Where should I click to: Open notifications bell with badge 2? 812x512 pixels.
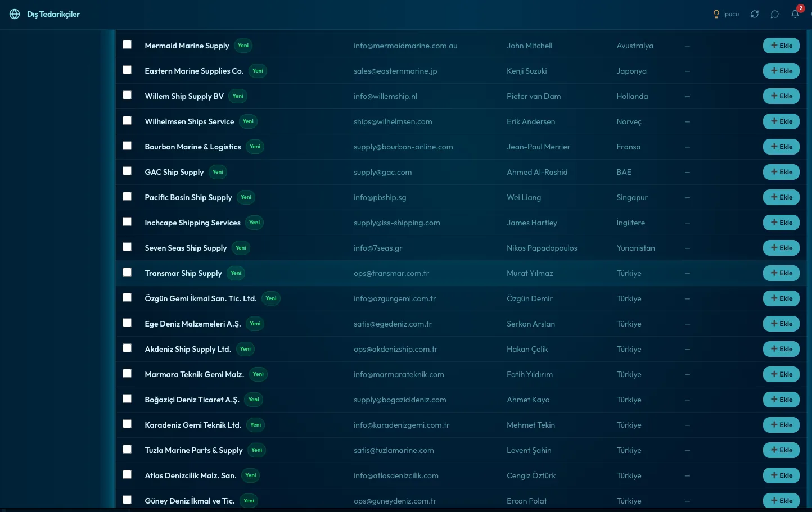[795, 14]
